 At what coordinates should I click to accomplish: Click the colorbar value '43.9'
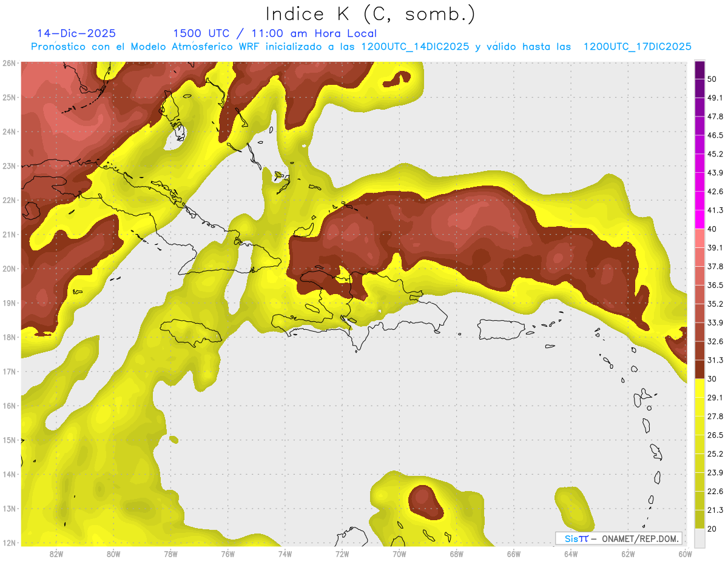pos(715,173)
